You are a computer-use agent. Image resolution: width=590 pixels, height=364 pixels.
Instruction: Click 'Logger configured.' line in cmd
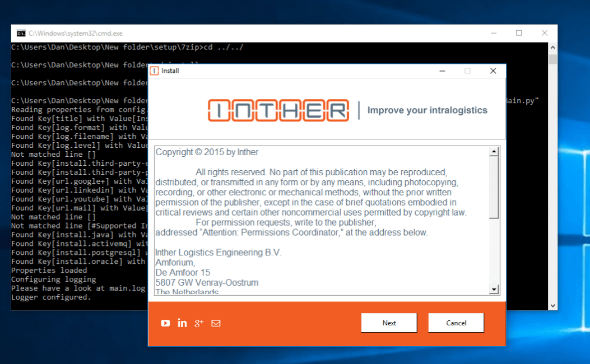51,297
